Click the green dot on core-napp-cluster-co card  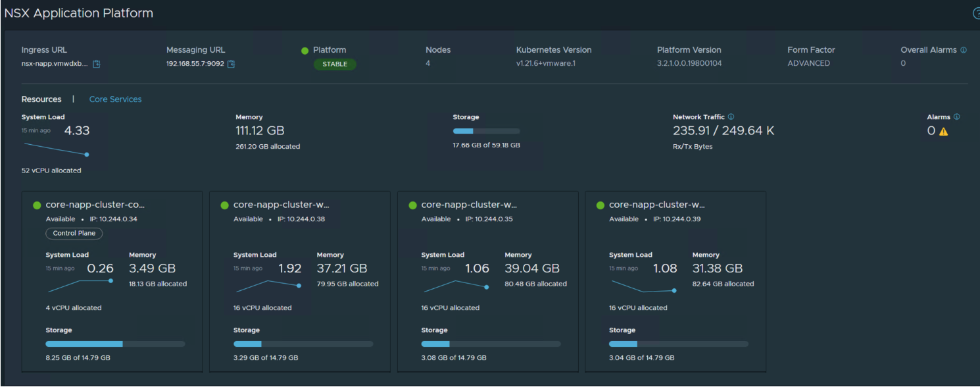pyautogui.click(x=37, y=205)
